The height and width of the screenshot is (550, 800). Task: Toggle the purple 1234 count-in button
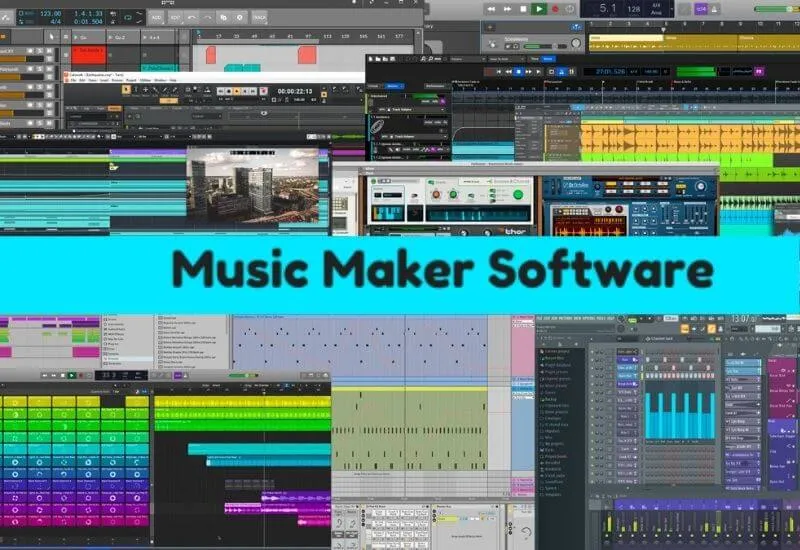pyautogui.click(x=701, y=9)
